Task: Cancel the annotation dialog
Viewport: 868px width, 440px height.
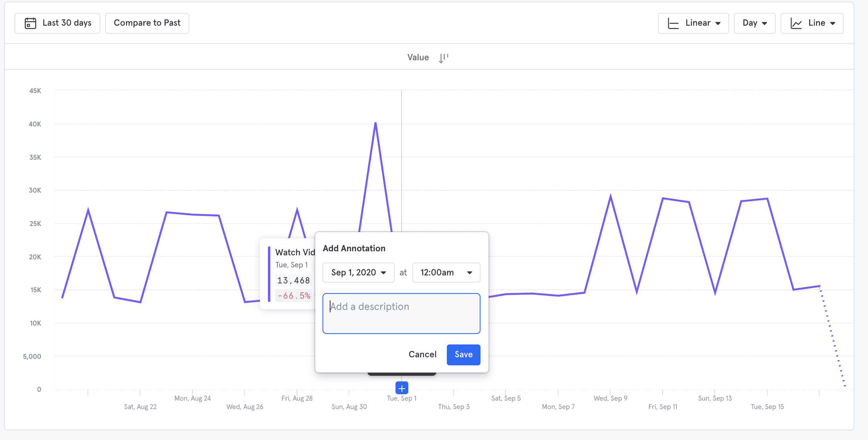Action: pyautogui.click(x=422, y=354)
